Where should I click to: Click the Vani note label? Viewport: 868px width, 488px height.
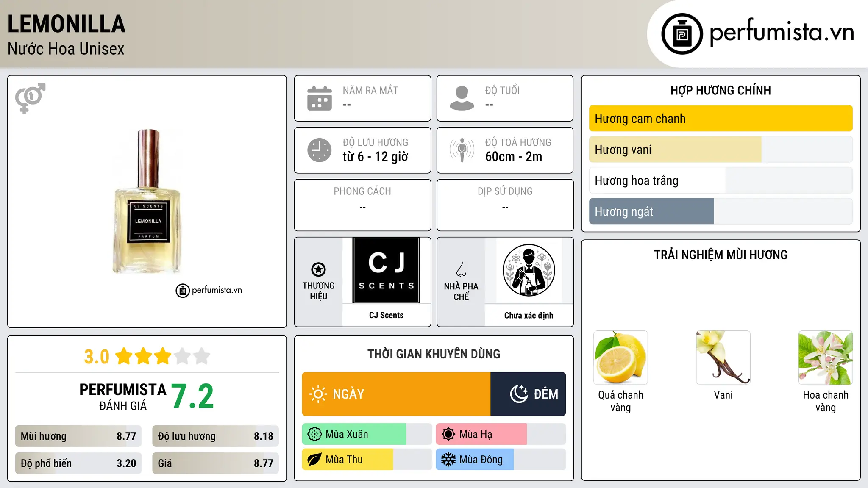click(723, 395)
